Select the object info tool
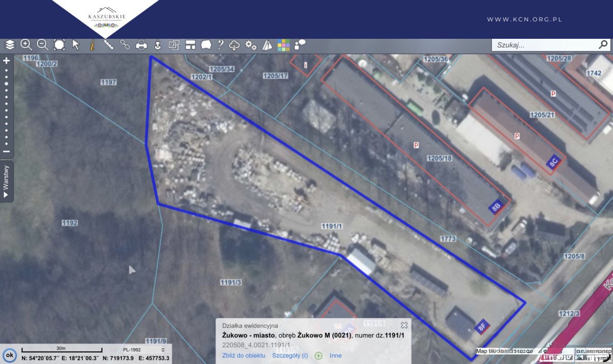The height and width of the screenshot is (364, 613). click(x=92, y=45)
